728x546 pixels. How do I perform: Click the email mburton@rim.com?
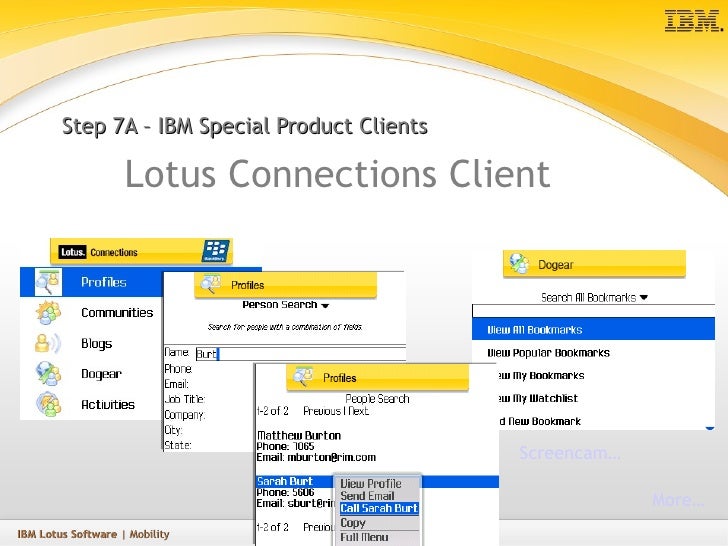(x=332, y=457)
